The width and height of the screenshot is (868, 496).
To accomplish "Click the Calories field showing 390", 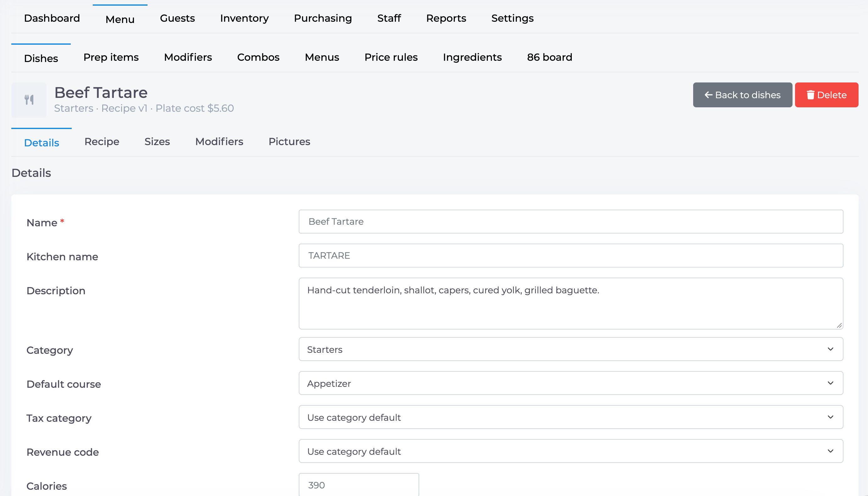I will coord(359,485).
